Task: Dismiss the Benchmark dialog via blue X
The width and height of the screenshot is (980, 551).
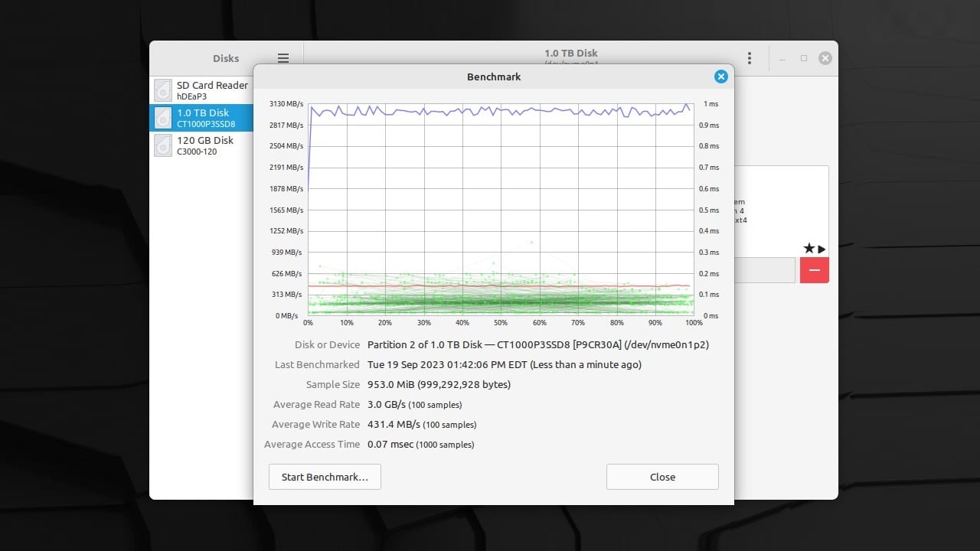Action: pyautogui.click(x=720, y=77)
